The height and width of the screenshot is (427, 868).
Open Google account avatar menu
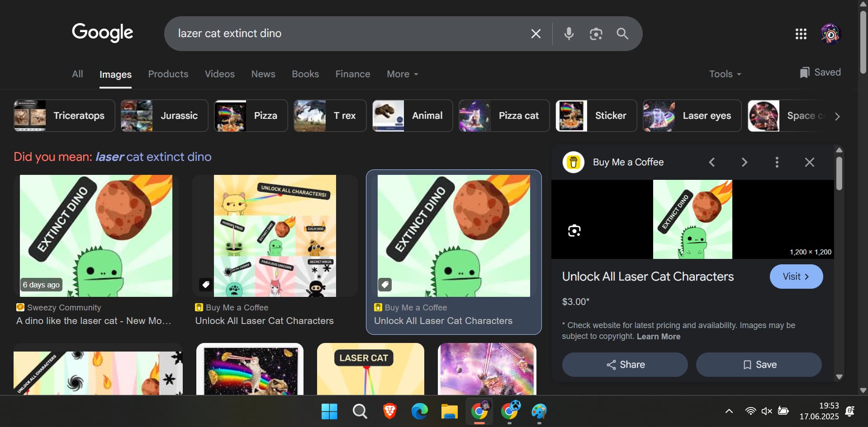pyautogui.click(x=830, y=33)
